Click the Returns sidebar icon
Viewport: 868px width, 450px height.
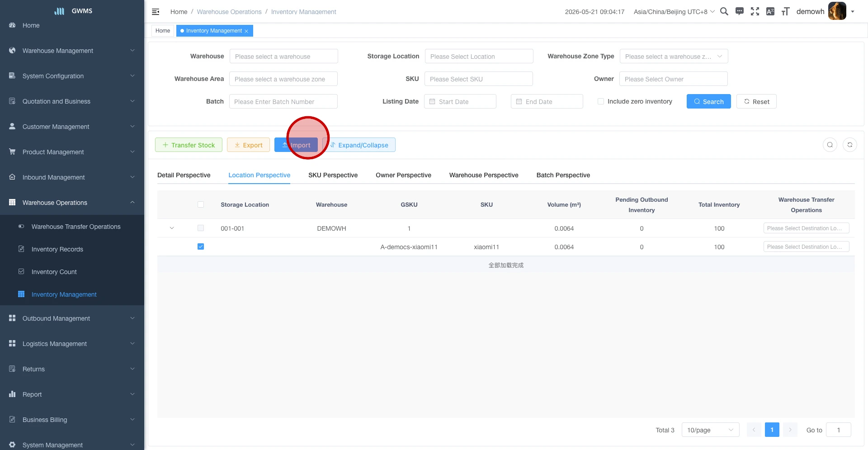point(12,369)
